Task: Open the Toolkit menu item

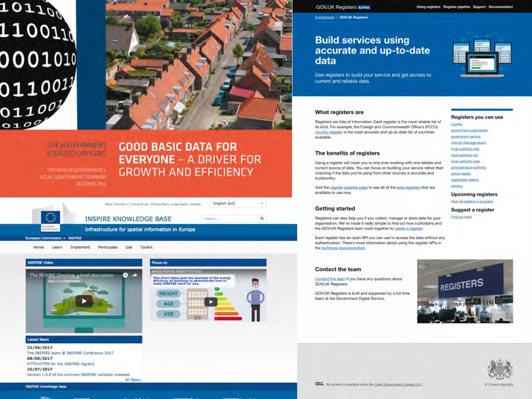Action: [x=146, y=247]
